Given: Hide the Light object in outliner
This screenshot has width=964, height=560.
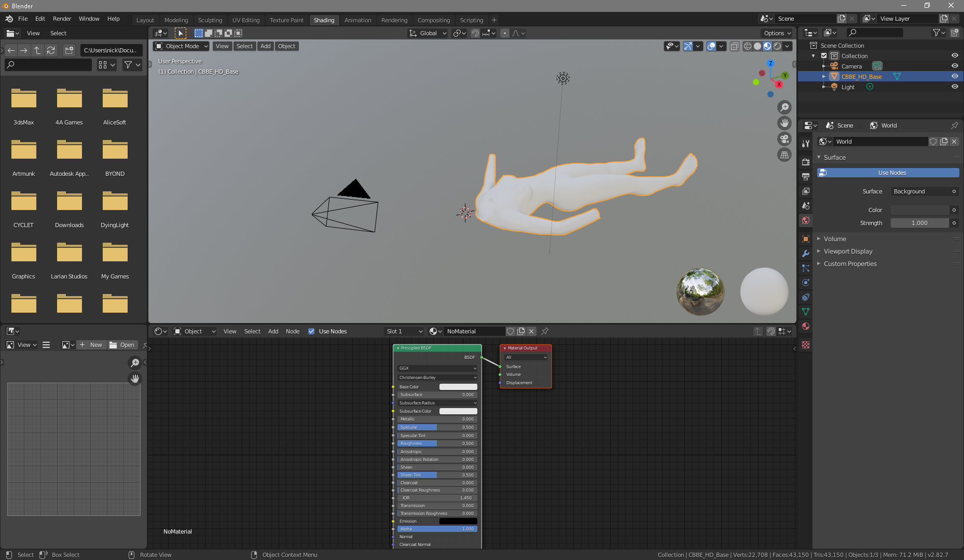Looking at the screenshot, I should [x=955, y=87].
